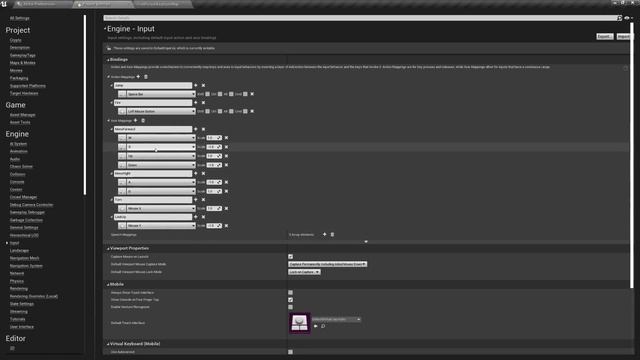Uncheck Show Console on Four Finger Tap

pos(290,300)
